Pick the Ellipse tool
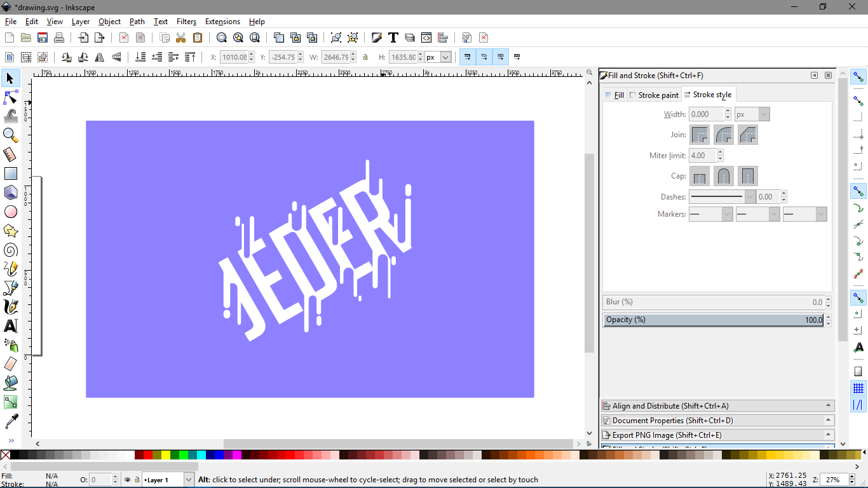 click(11, 212)
